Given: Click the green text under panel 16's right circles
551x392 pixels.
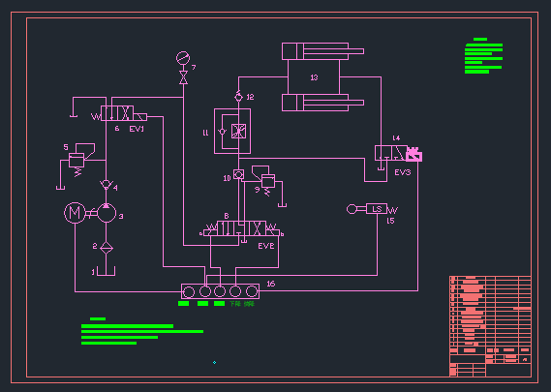Looking at the screenshot, I should coord(242,304).
